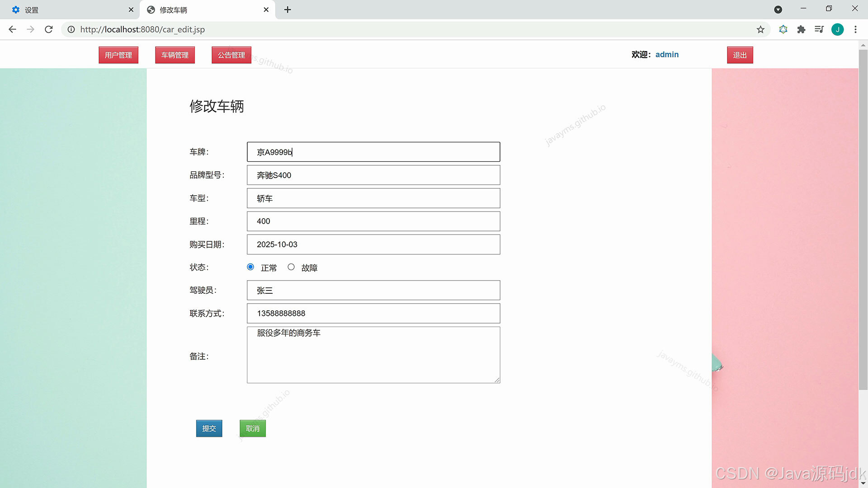This screenshot has width=868, height=488.
Task: Open 公告管理 menu
Action: coord(231,55)
